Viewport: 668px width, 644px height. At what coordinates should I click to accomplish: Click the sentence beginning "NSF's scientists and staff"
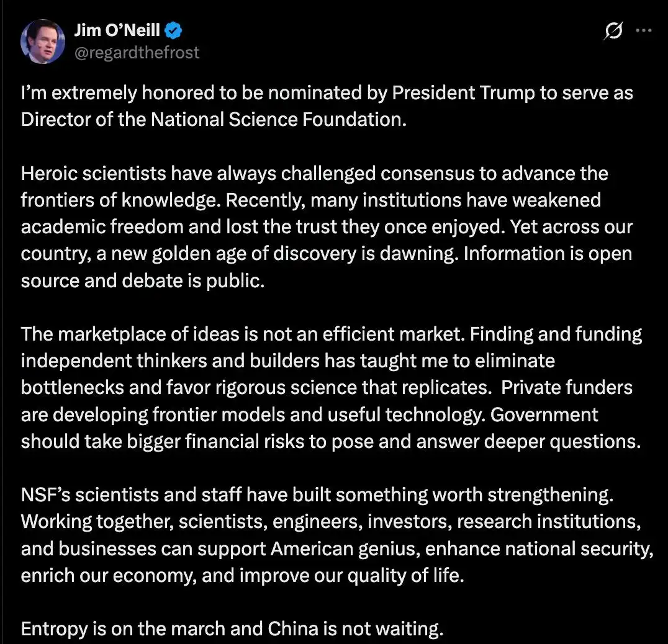tap(317, 495)
